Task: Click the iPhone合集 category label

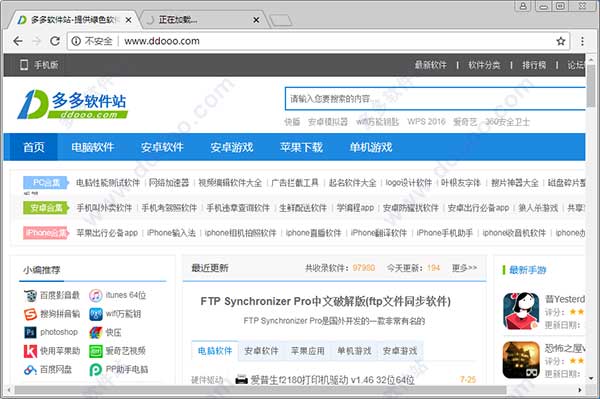Action: point(46,233)
